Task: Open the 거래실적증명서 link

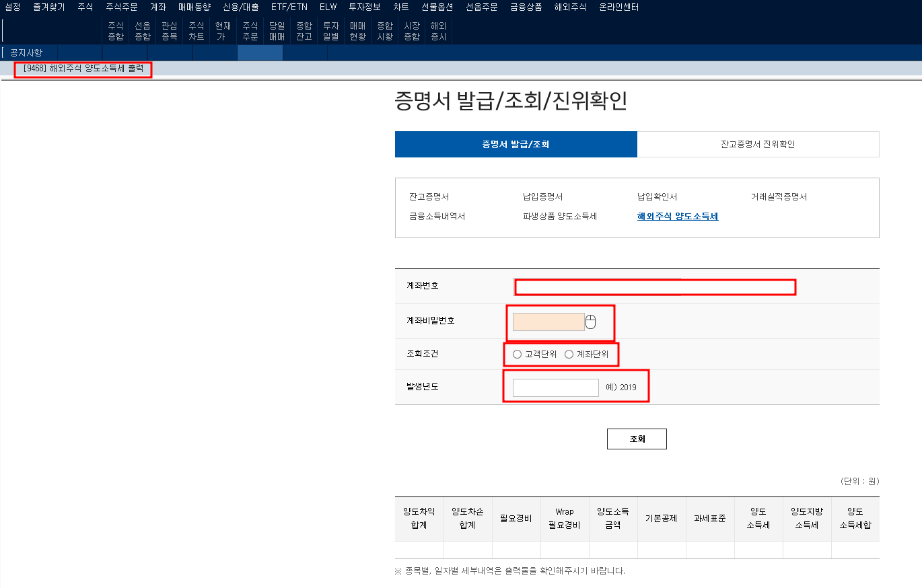Action: pos(779,197)
